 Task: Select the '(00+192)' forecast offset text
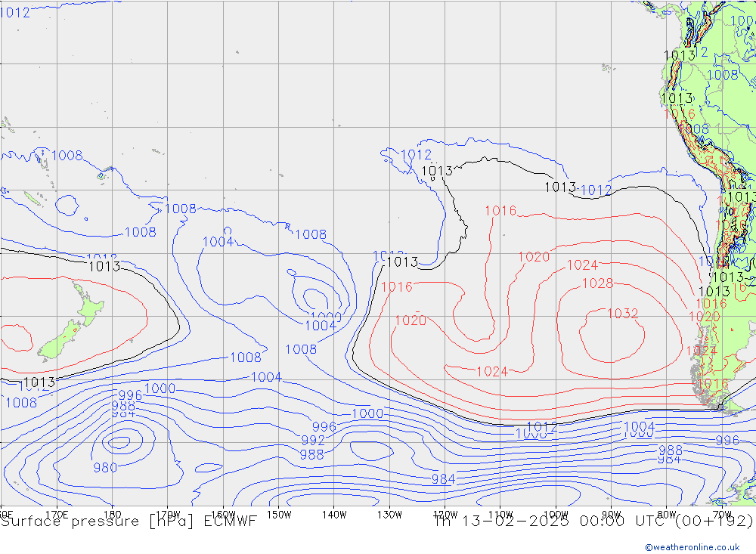tap(716, 522)
